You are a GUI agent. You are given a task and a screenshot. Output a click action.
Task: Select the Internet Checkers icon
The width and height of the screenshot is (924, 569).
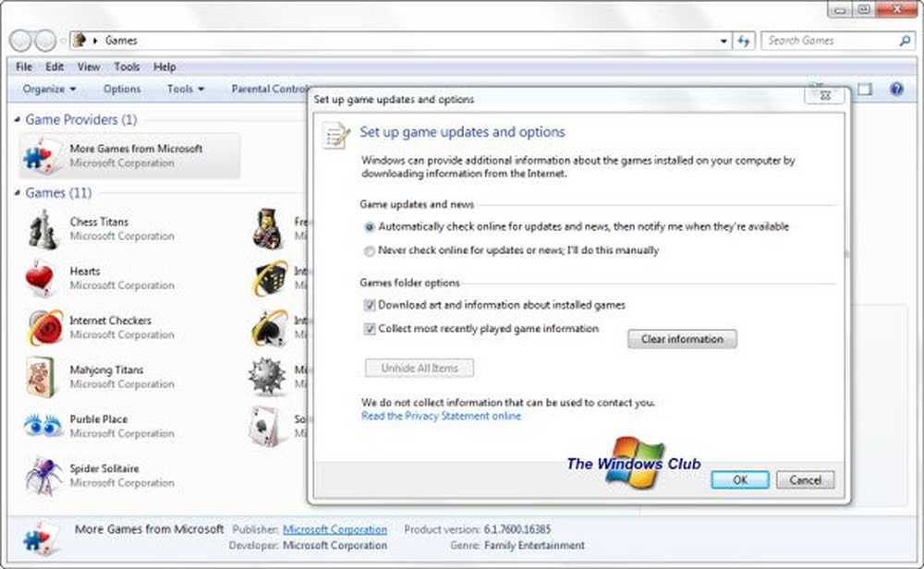tap(43, 327)
